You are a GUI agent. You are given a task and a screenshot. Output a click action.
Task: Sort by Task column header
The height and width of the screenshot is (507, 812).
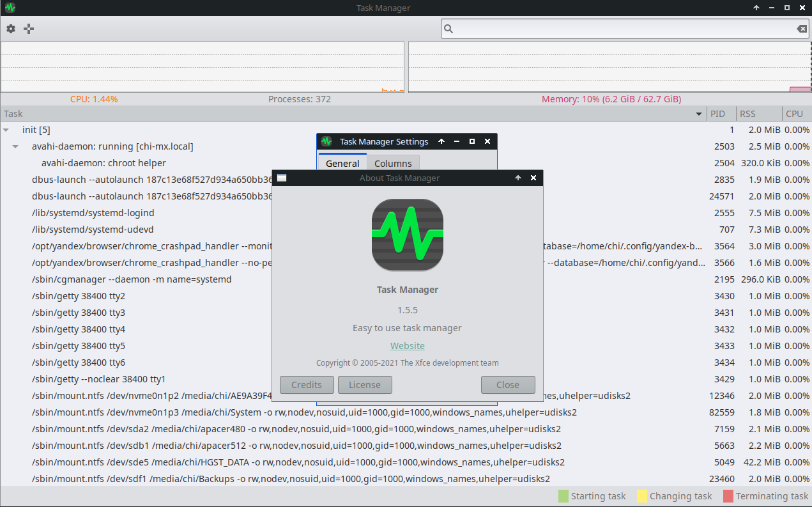[x=353, y=114]
